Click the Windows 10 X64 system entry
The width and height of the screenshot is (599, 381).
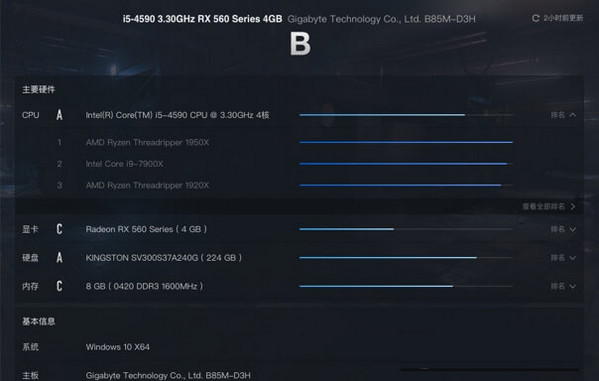(x=118, y=347)
